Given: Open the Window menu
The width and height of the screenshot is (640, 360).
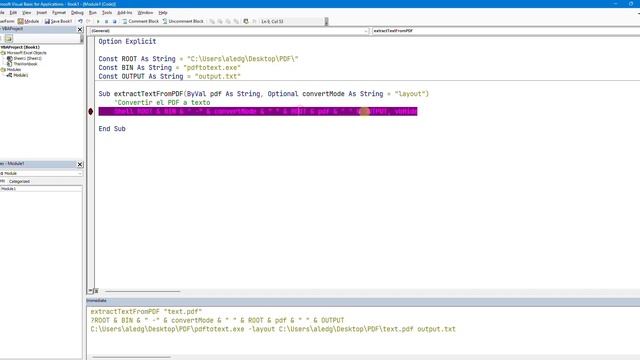Looking at the screenshot, I should (145, 13).
